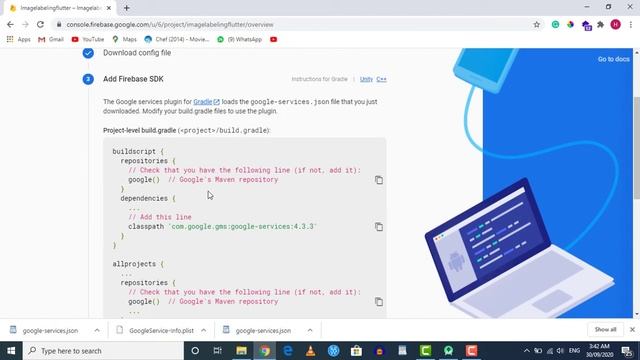Screen dimensions: 640x360
Task: Copy the classpath google-services line
Action: point(379,227)
